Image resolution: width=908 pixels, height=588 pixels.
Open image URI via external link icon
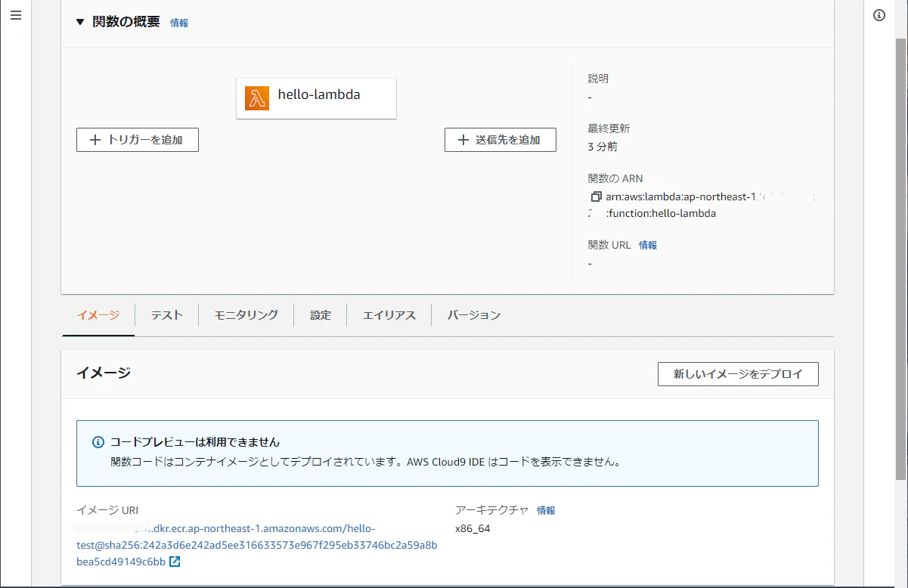click(175, 562)
